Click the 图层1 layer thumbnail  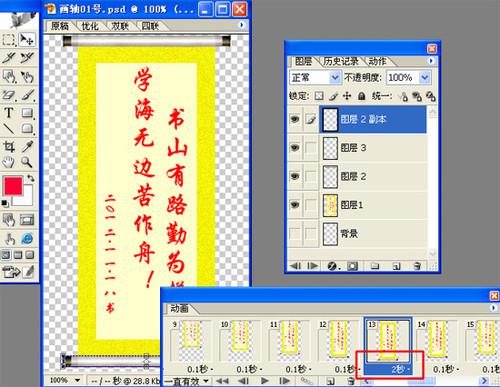point(330,205)
